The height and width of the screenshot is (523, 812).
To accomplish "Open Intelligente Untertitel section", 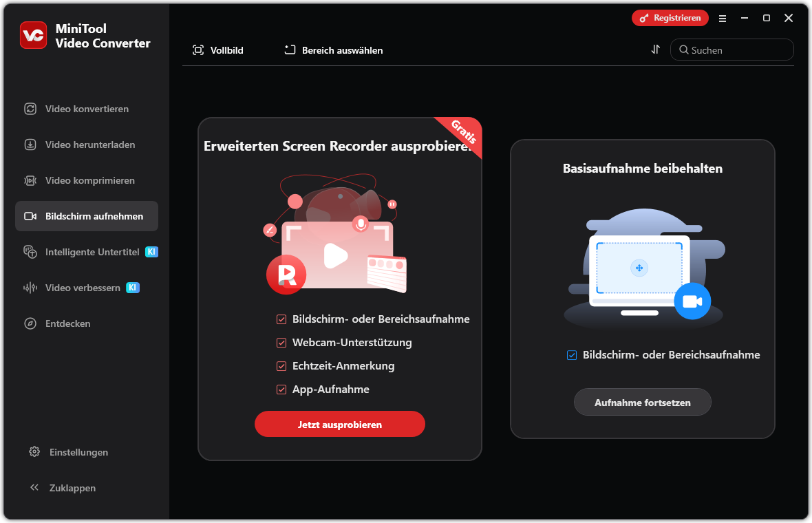I will pos(87,252).
